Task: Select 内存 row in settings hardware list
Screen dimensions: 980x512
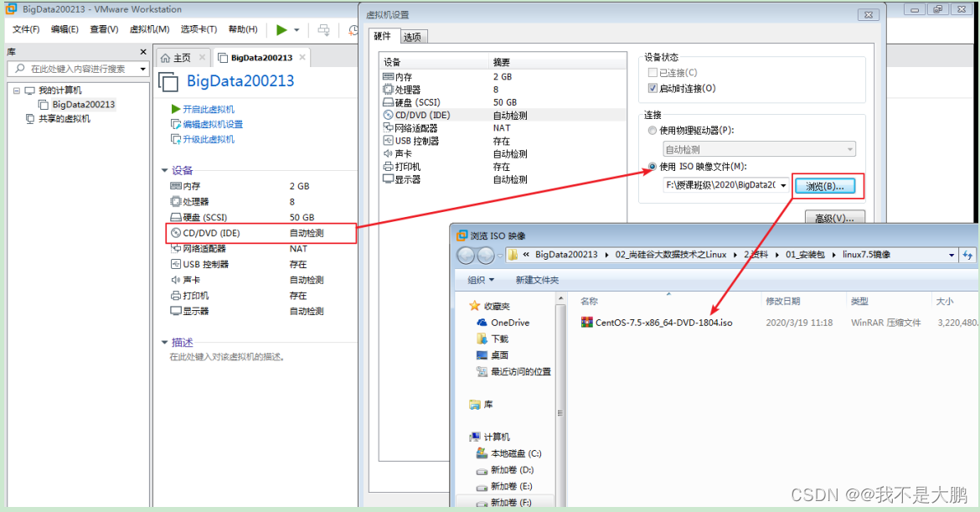Action: (x=503, y=77)
